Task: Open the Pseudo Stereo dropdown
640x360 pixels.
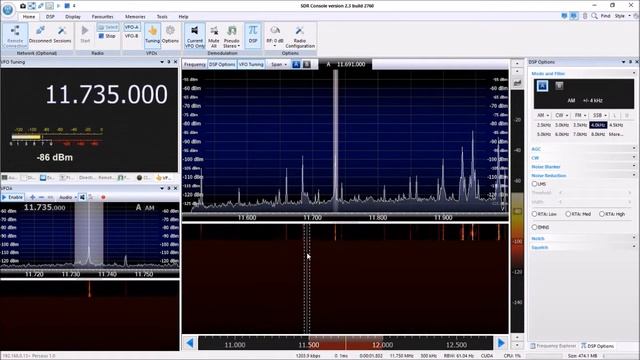Action: pyautogui.click(x=231, y=36)
